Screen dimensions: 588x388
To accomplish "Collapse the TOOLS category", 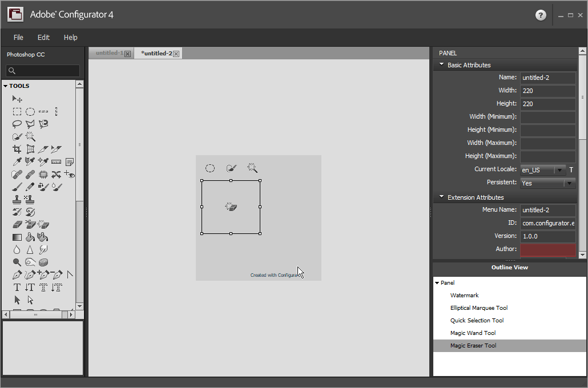I will click(x=6, y=86).
